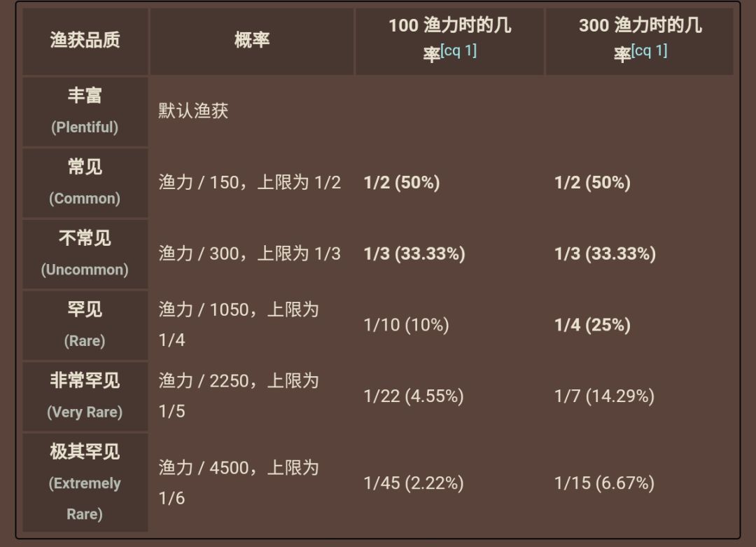This screenshot has height=547, width=756.
Task: Select the 1/15 (6.67%) value
Action: (604, 483)
